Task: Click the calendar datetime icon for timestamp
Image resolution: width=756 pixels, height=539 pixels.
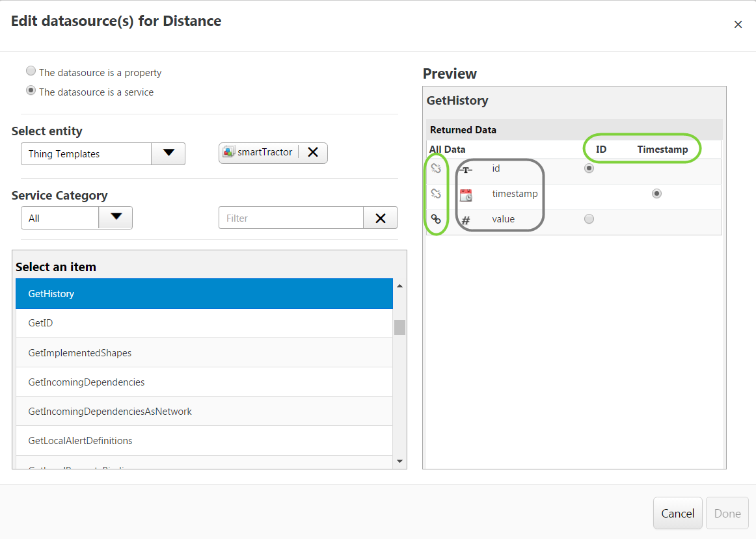Action: [x=466, y=195]
